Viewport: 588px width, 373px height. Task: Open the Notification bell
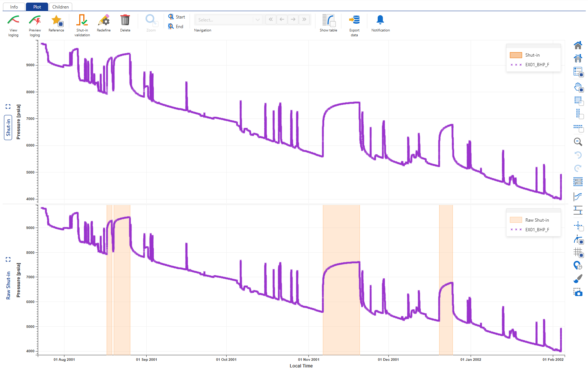point(380,20)
